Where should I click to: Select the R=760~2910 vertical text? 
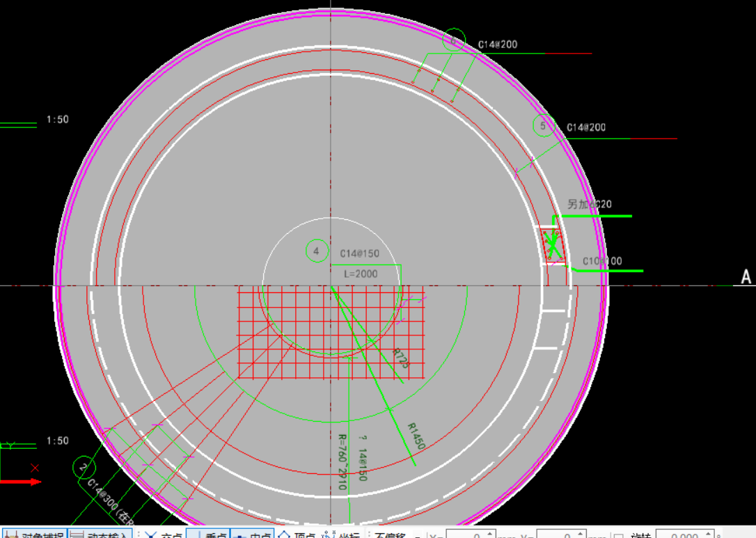(342, 462)
